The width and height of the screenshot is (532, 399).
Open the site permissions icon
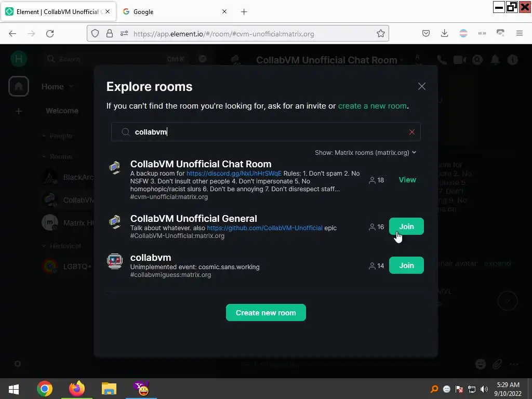pyautogui.click(x=124, y=34)
